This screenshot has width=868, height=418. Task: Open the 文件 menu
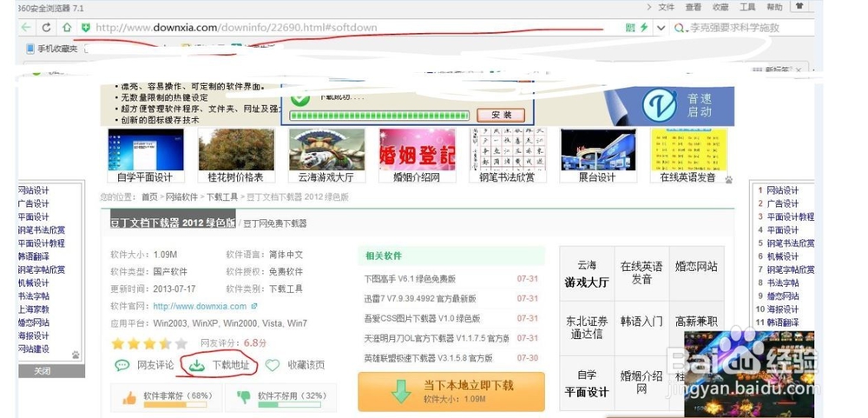pyautogui.click(x=666, y=7)
